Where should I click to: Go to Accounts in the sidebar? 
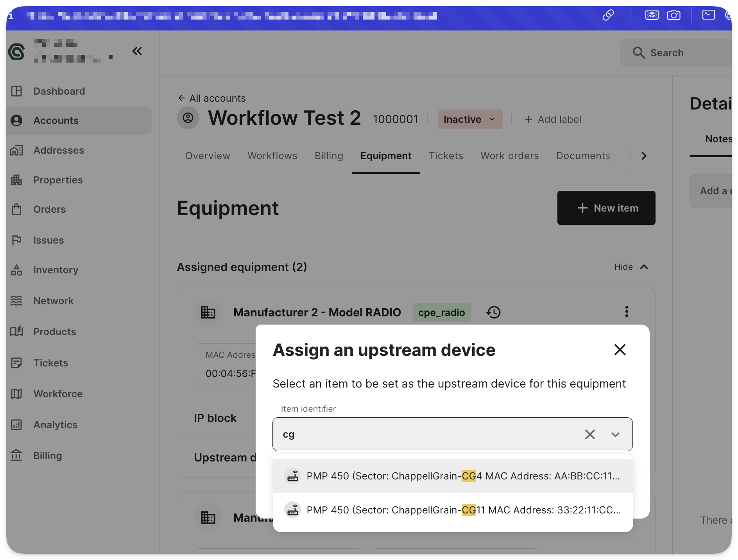click(x=79, y=120)
